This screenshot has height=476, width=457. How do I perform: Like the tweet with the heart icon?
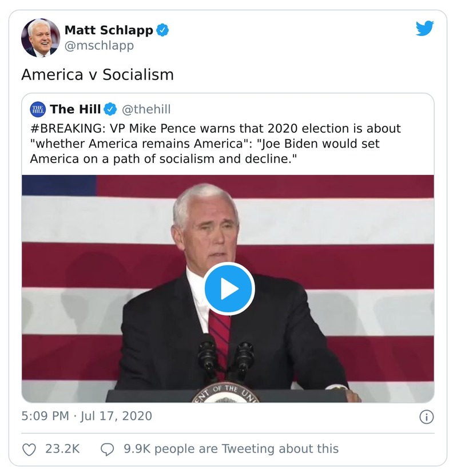[29, 449]
